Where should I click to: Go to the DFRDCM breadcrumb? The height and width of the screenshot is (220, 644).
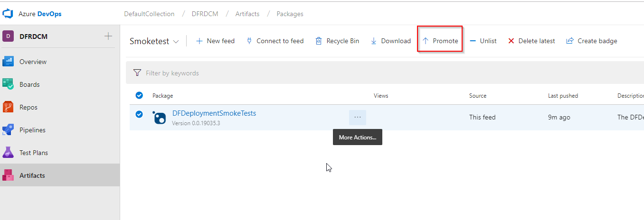click(x=205, y=14)
